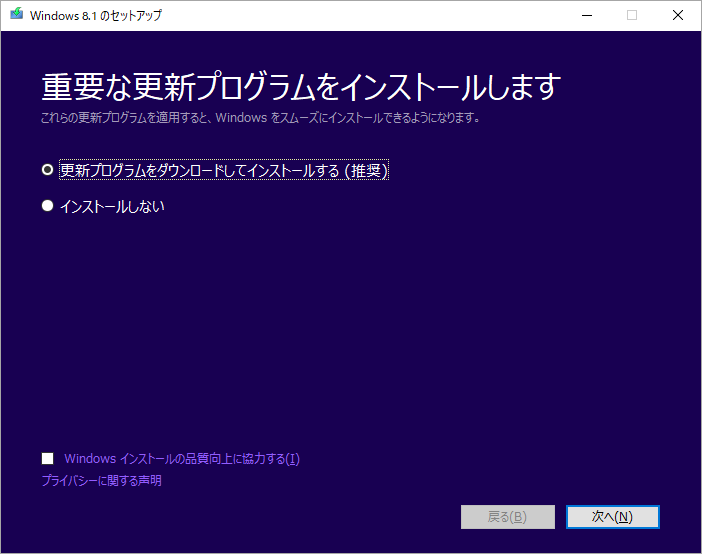Tick the Windows installation quality improvement checkbox
This screenshot has width=702, height=554.
click(47, 459)
